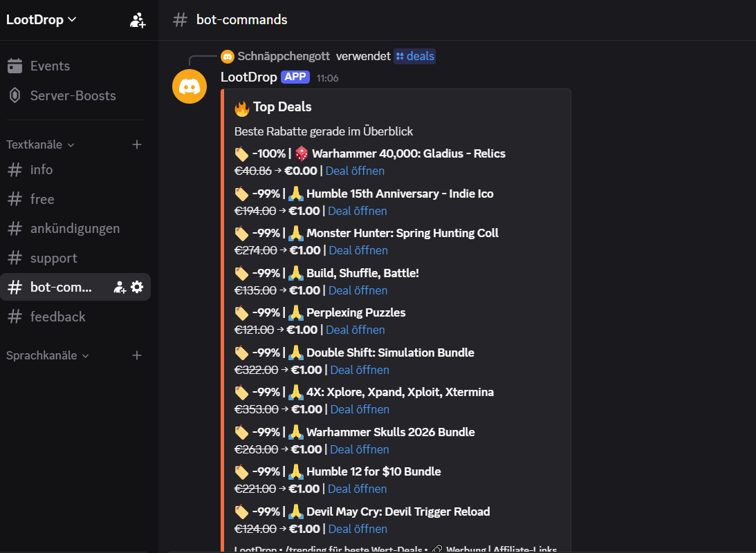Click the hash icon of the free channel
Screen dimensions: 756x553
[15, 199]
